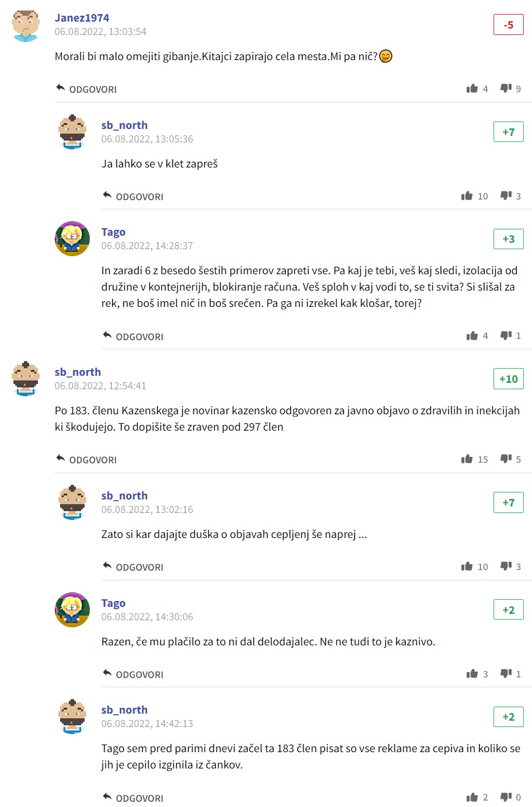This screenshot has height=807, width=532.
Task: Reply to sb_north's 14:42:13 comment
Action: pos(133,798)
